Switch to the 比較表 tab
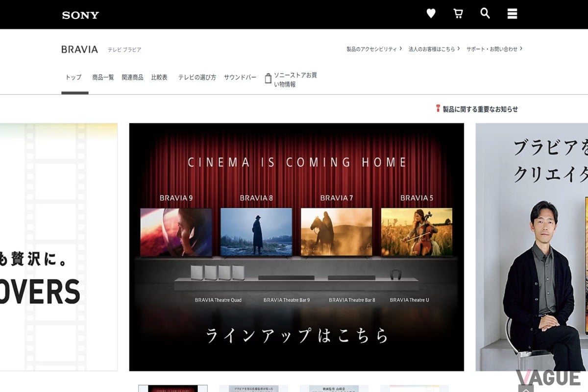This screenshot has height=392, width=588. 159,77
